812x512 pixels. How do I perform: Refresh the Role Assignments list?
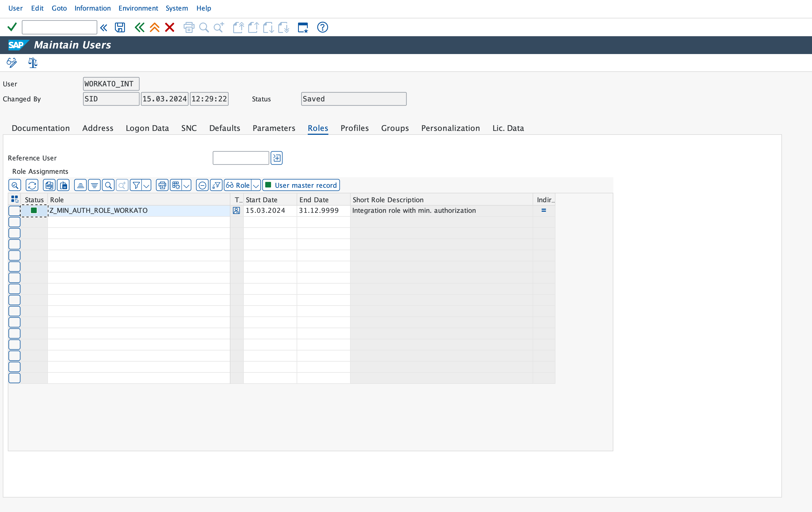click(32, 185)
